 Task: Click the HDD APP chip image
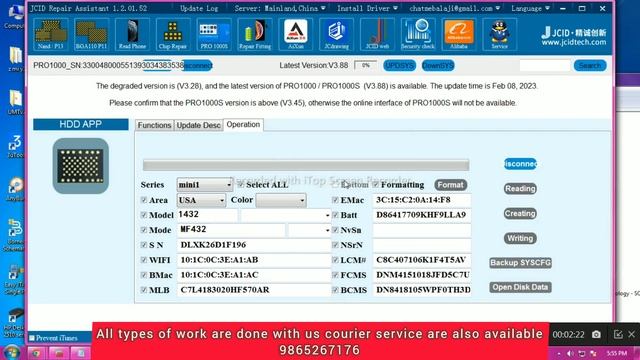[x=80, y=166]
